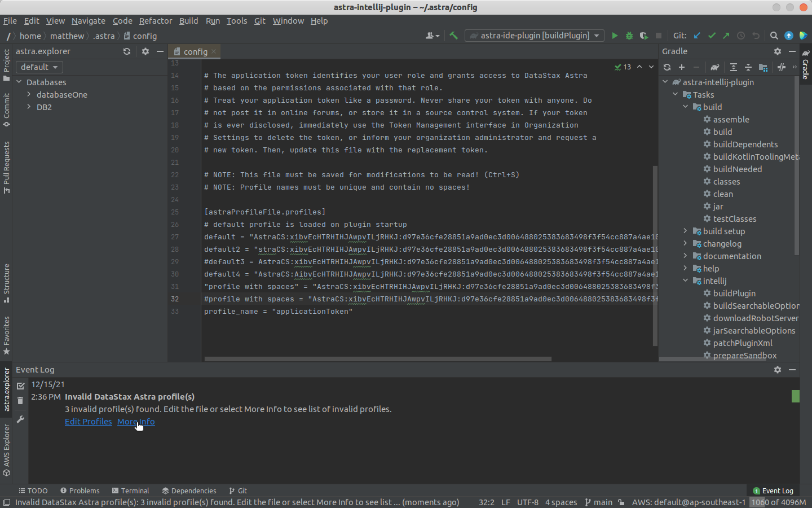Click the Git push arrow icon
812x508 pixels.
[726, 36]
